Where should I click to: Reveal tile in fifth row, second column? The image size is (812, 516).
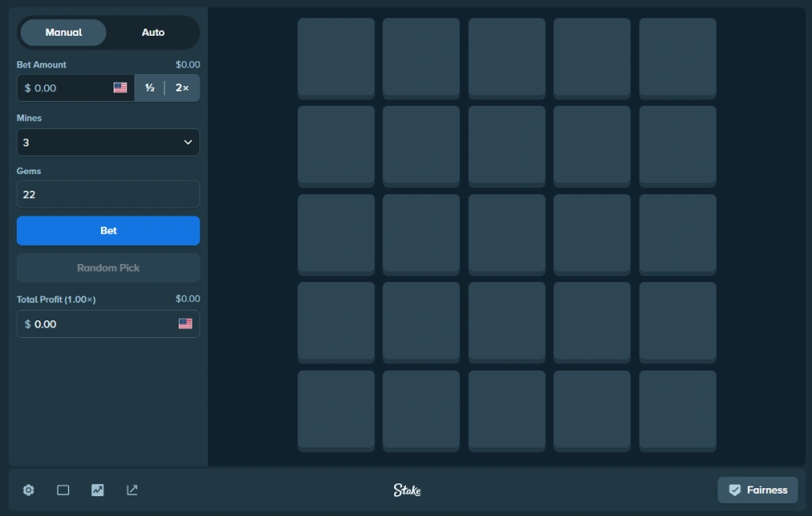(x=421, y=411)
